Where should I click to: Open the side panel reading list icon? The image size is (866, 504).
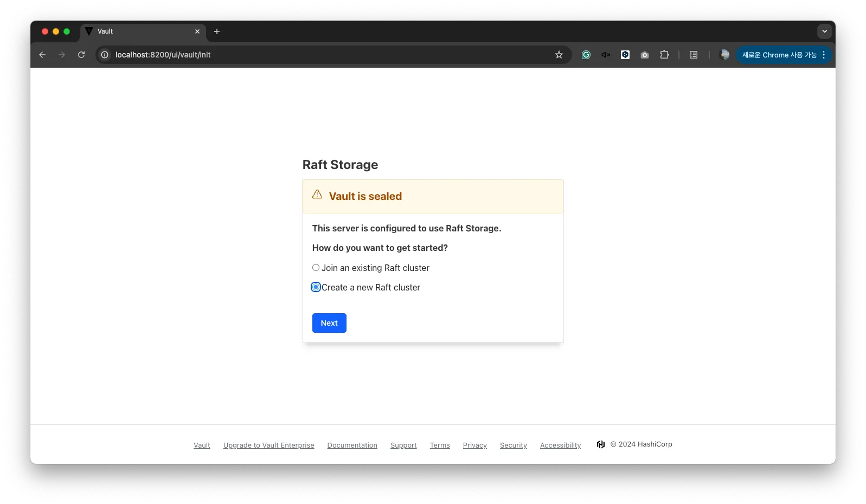[694, 55]
